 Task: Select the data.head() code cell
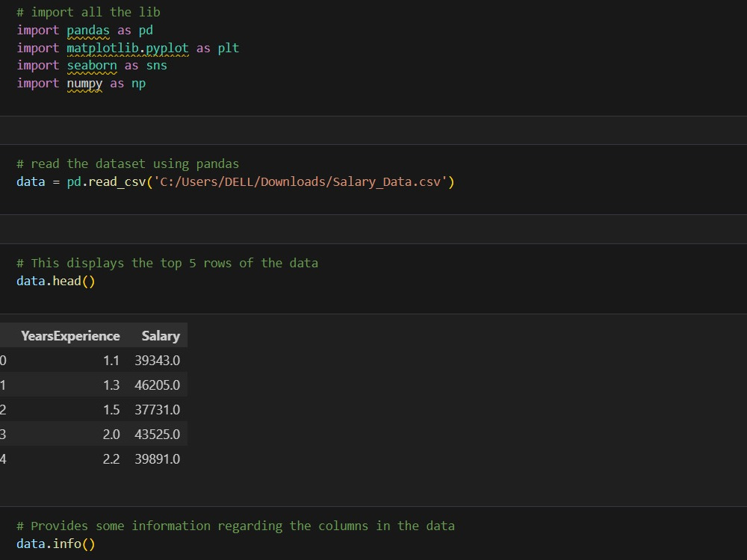coord(55,281)
